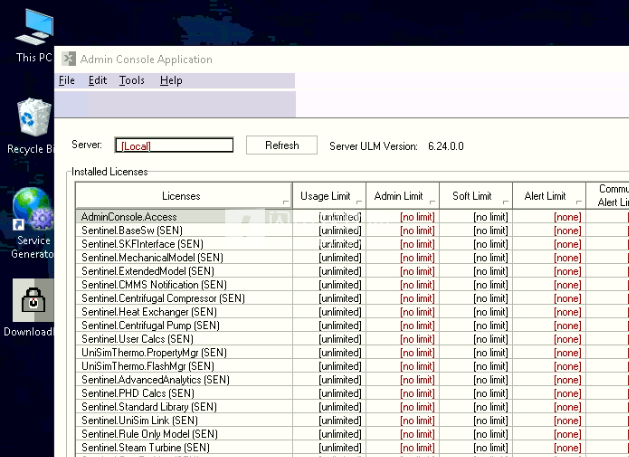Open the File menu
Image resolution: width=629 pixels, height=457 pixels.
coord(67,81)
